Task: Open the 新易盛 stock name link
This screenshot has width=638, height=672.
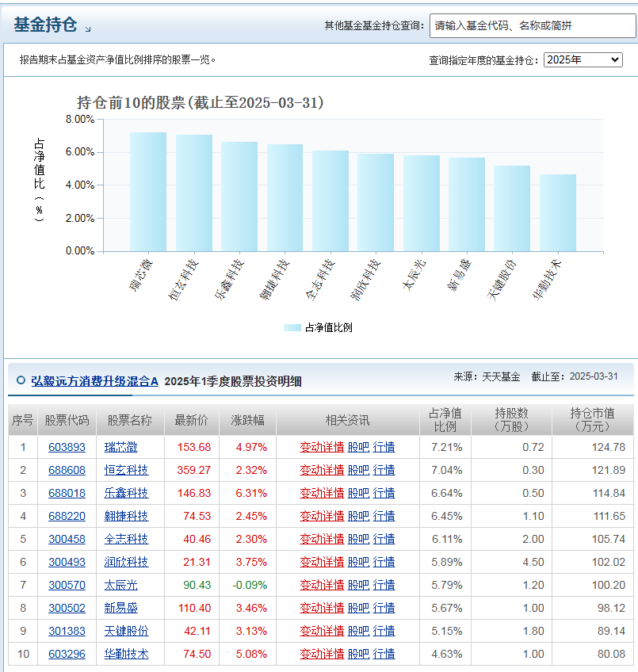Action: (121, 608)
